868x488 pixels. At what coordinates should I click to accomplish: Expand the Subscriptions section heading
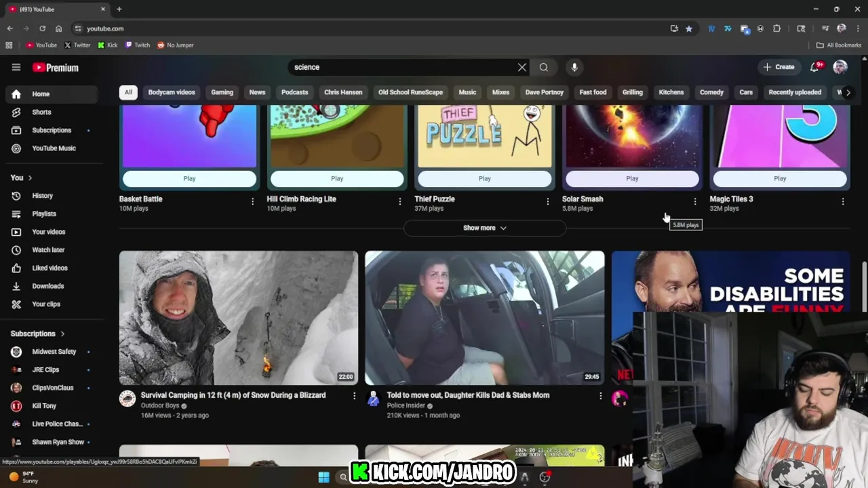click(x=38, y=333)
